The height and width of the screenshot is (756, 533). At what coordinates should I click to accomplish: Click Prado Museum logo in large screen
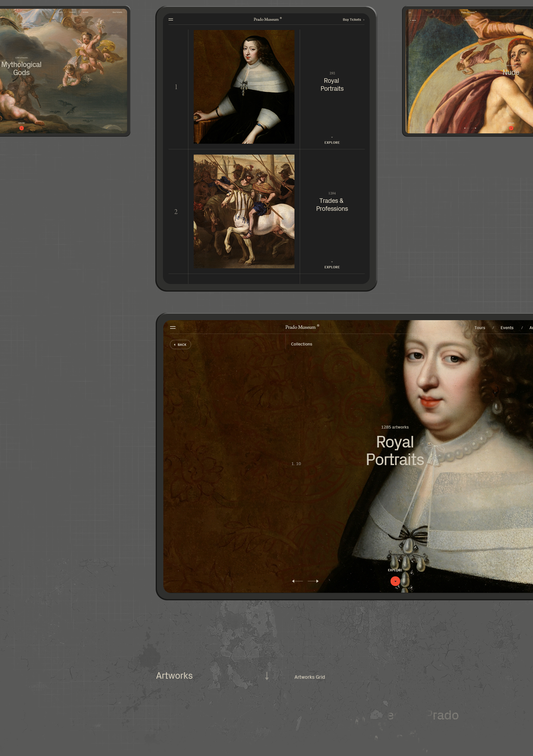point(302,327)
